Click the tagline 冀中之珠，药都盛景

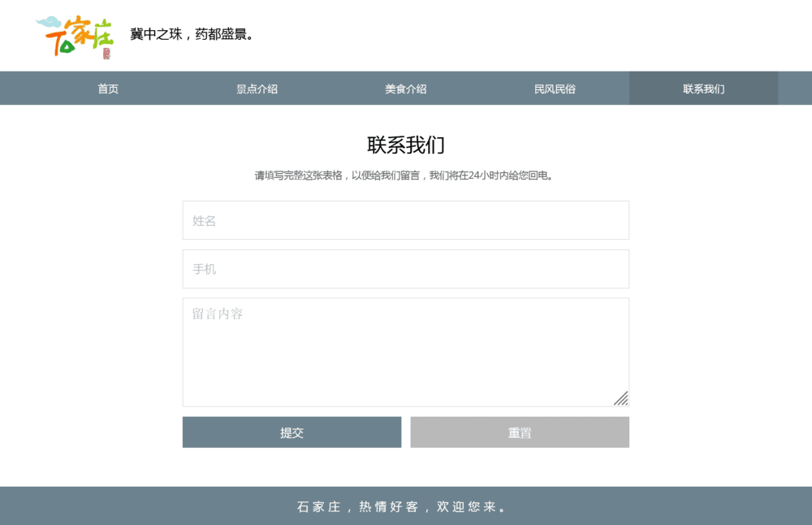tap(193, 34)
